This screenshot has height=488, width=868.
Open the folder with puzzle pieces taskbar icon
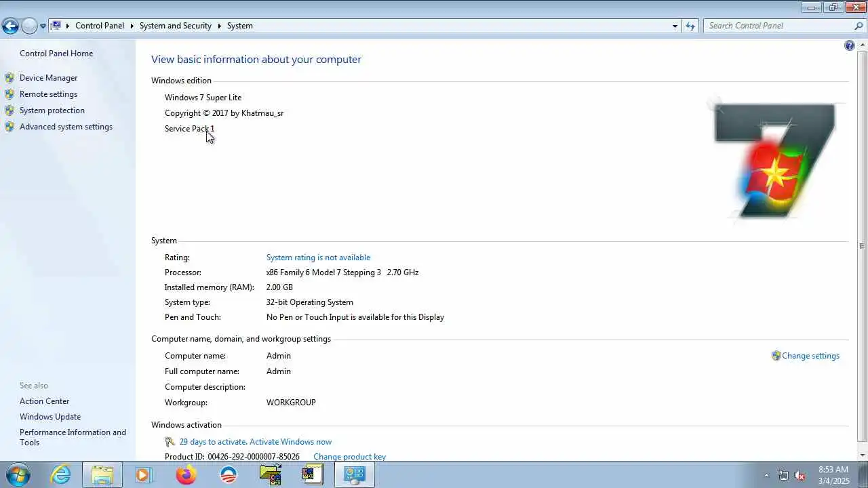pos(271,474)
